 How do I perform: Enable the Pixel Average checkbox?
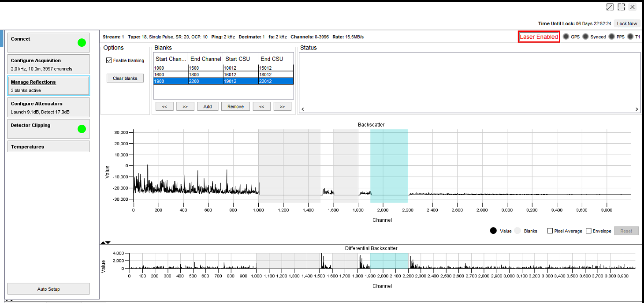[550, 231]
